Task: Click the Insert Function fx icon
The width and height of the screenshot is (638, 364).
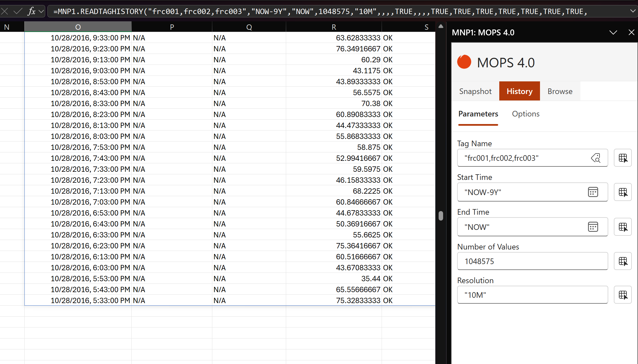Action: tap(32, 11)
